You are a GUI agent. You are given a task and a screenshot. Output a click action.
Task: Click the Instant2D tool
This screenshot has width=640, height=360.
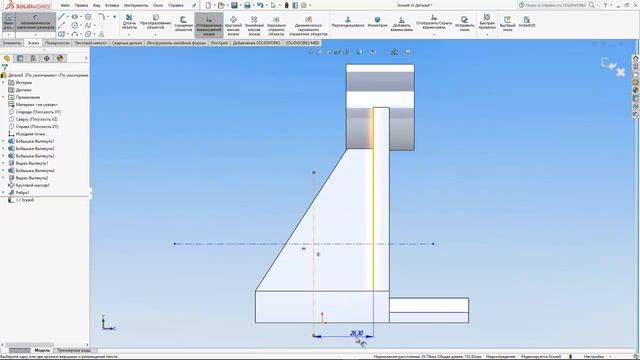(x=527, y=22)
